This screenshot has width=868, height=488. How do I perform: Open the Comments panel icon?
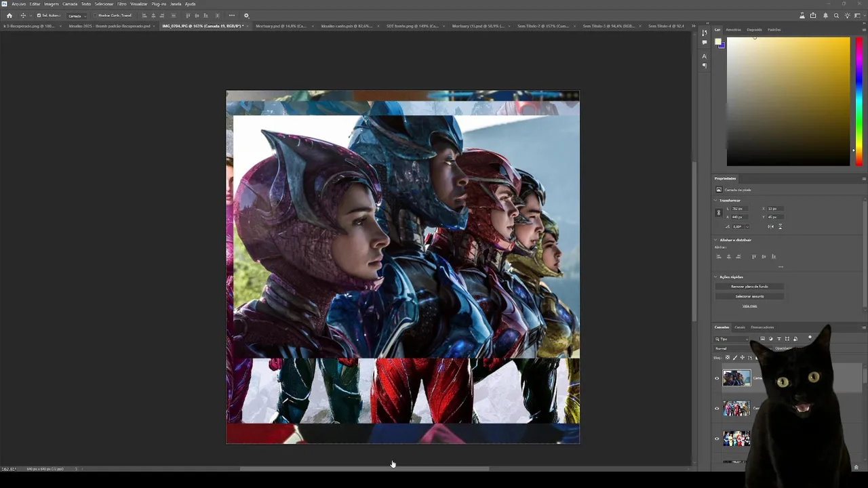(705, 43)
